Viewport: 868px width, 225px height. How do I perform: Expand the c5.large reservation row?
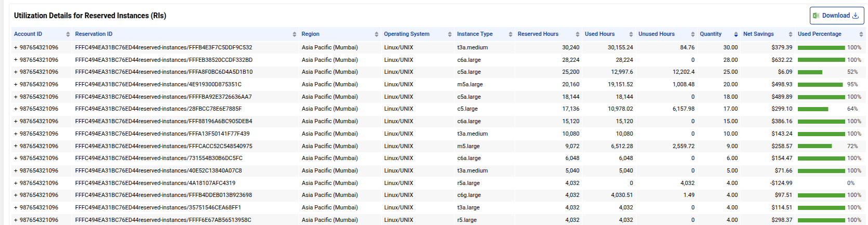16,109
